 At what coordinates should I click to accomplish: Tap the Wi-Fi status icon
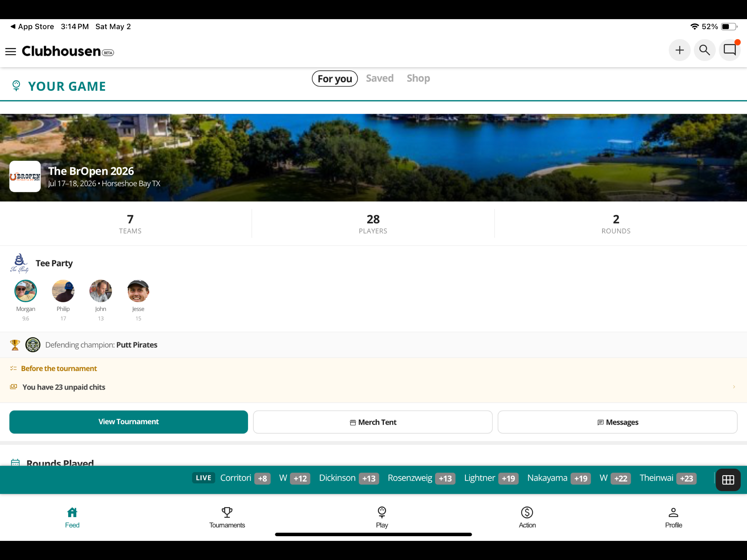[694, 26]
